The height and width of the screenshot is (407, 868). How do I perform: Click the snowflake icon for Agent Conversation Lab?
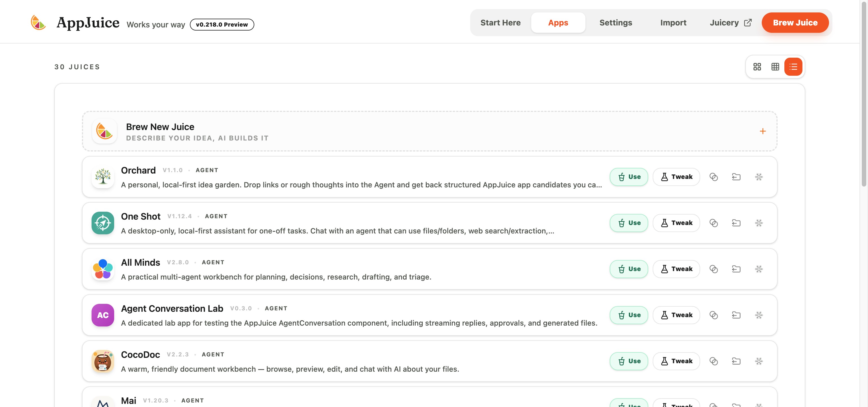coord(758,315)
